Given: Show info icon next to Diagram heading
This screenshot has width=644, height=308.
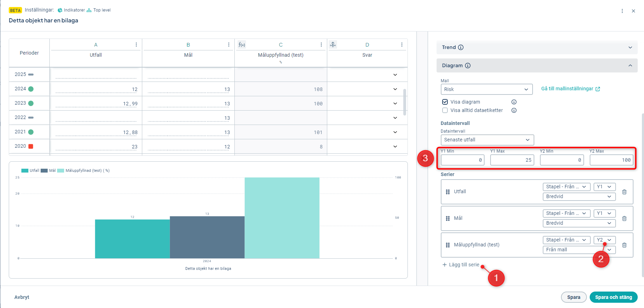Looking at the screenshot, I should point(468,65).
